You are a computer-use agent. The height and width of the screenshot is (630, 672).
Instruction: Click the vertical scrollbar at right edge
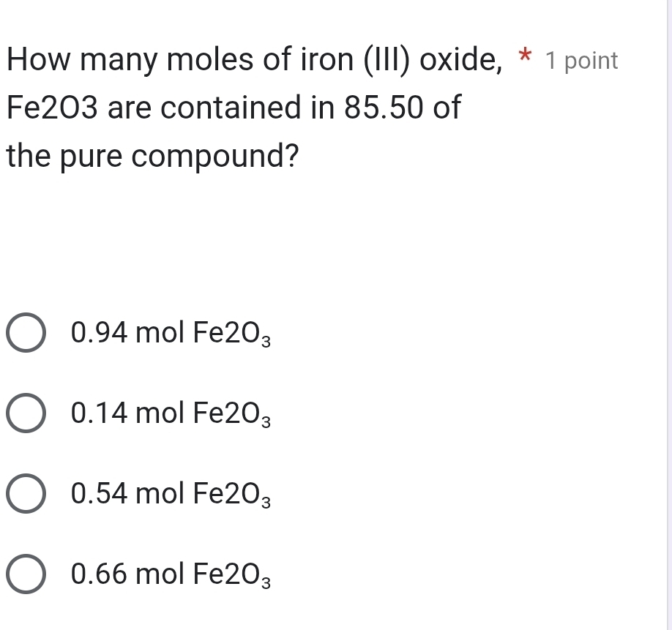pos(668,315)
